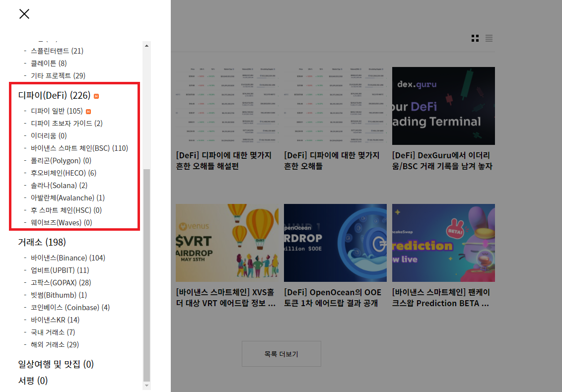Select 고팍스(GOPAX) (28) subcategory

[61, 283]
